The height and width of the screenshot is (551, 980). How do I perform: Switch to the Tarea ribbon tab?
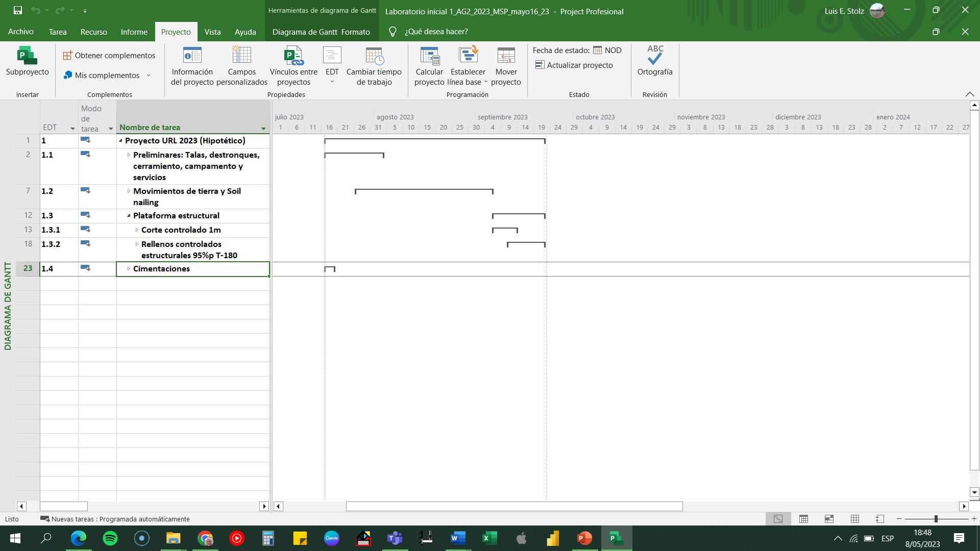[x=58, y=32]
